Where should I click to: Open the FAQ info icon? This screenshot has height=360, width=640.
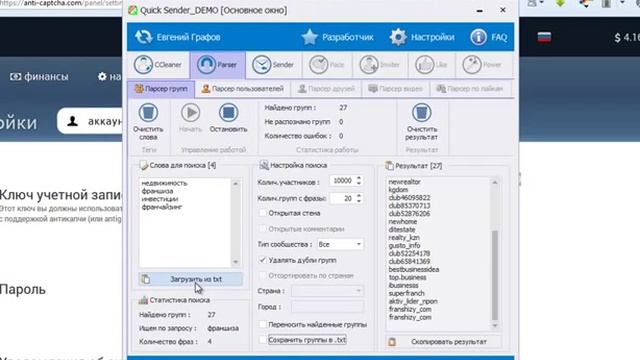coord(478,37)
